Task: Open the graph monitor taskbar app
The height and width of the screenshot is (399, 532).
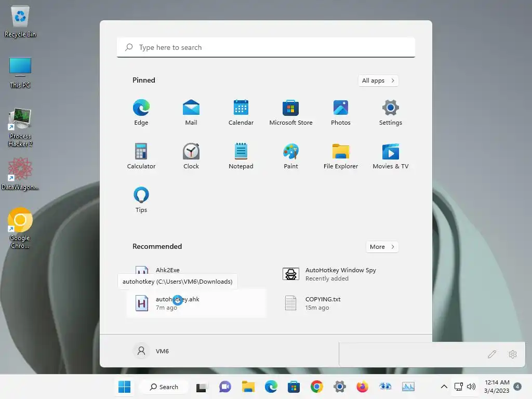Action: (x=408, y=387)
